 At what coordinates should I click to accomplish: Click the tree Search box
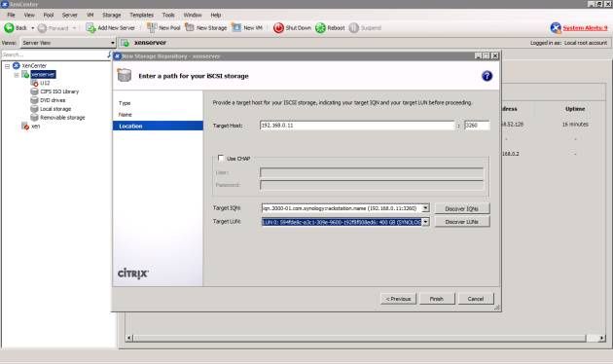(54, 55)
